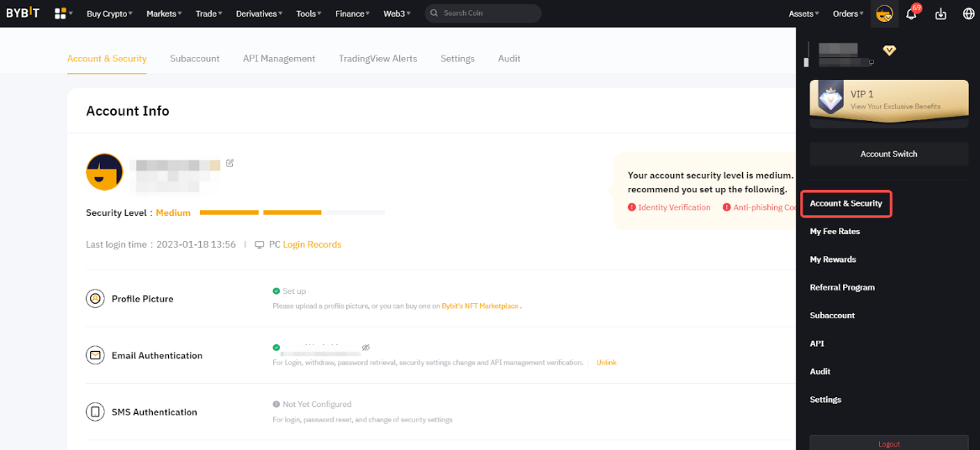The height and width of the screenshot is (450, 980).
Task: Click the Account Switch button
Action: click(888, 154)
